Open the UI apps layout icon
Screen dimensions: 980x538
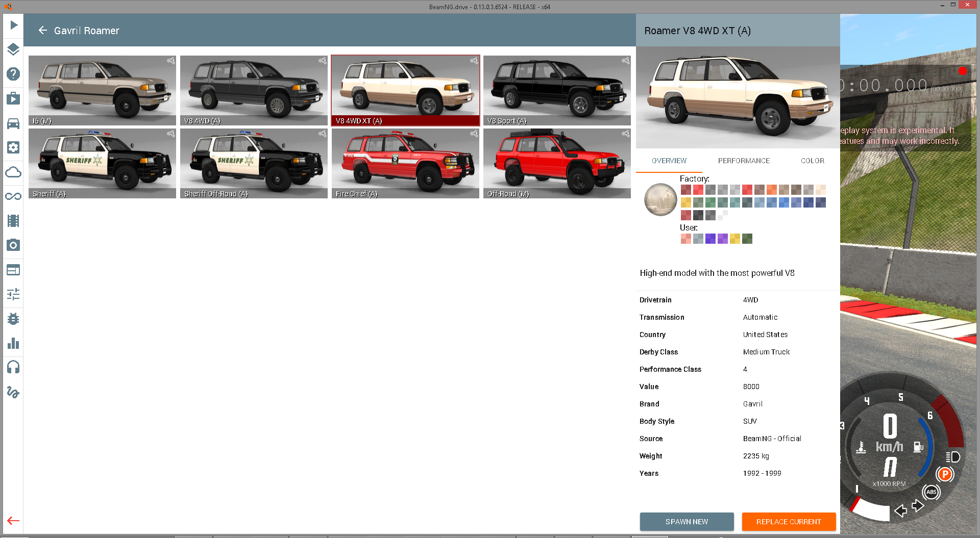[x=13, y=270]
